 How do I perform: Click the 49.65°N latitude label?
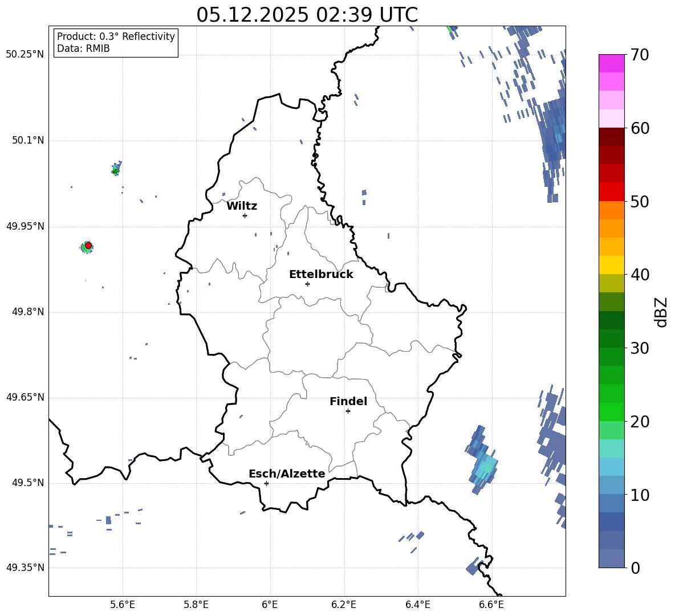(25, 397)
